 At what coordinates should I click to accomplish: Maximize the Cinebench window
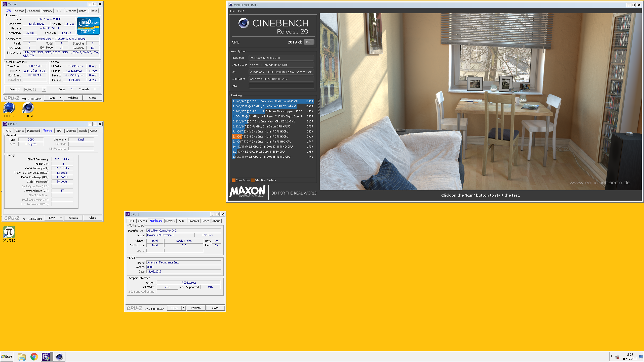[x=633, y=5]
